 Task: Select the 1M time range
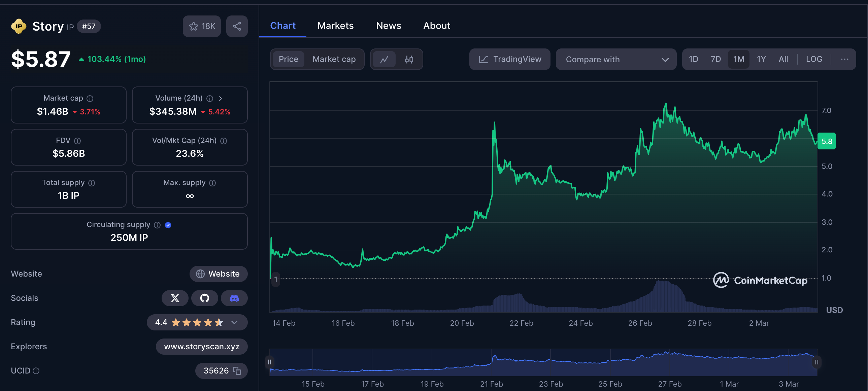click(739, 59)
